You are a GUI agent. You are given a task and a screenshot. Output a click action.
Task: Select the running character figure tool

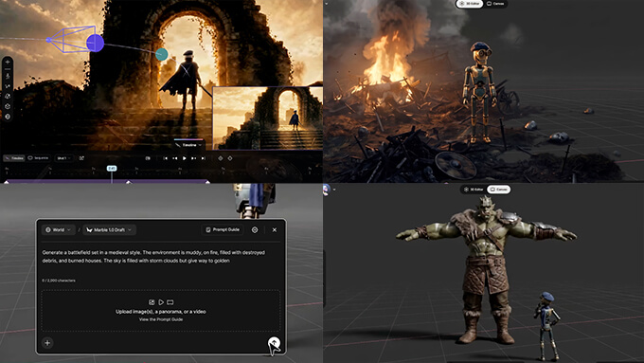coord(8,76)
